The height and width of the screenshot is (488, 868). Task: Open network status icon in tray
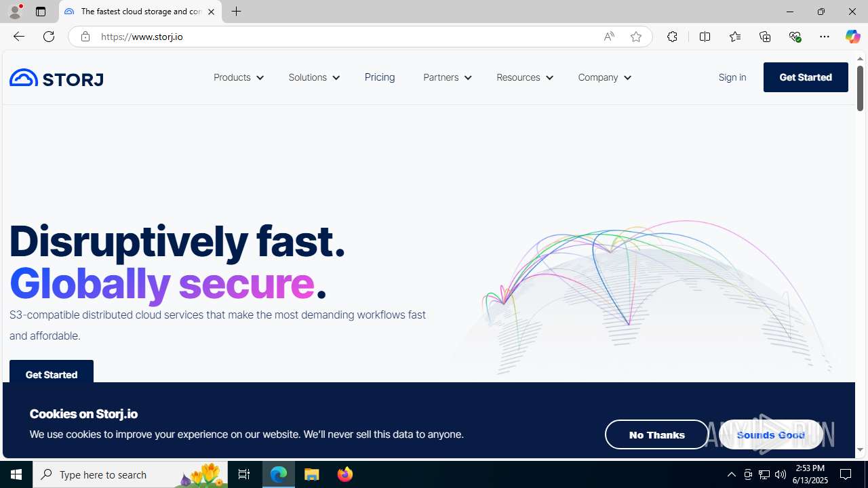tap(764, 474)
